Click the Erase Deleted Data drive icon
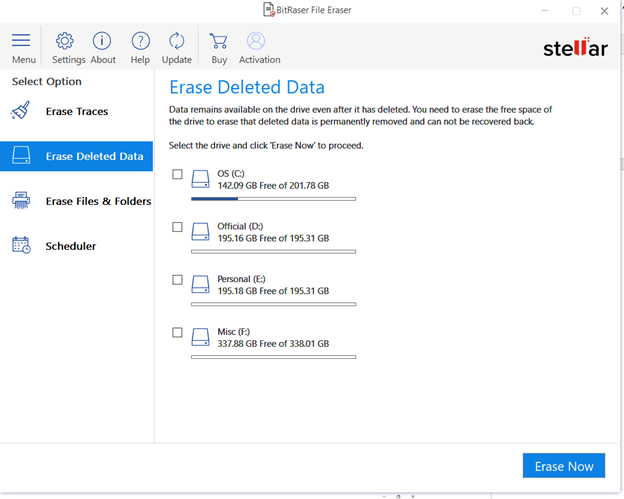This screenshot has height=499, width=624. (21, 155)
